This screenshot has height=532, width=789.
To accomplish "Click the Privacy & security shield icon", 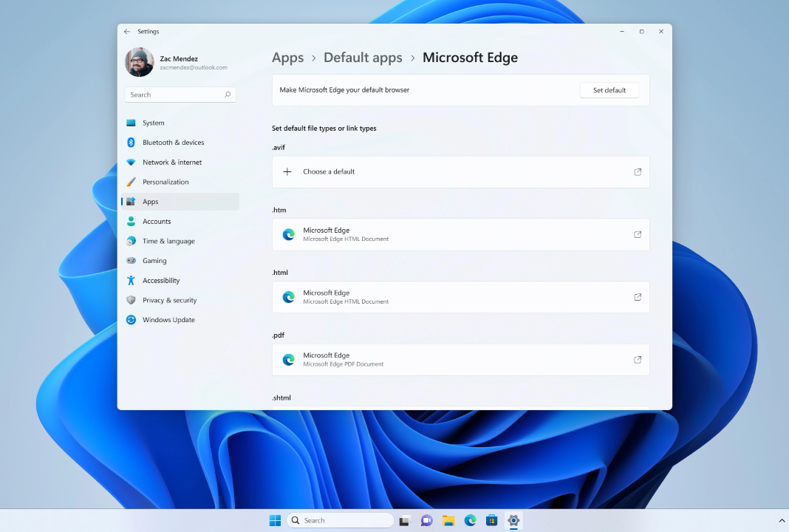I will [131, 300].
